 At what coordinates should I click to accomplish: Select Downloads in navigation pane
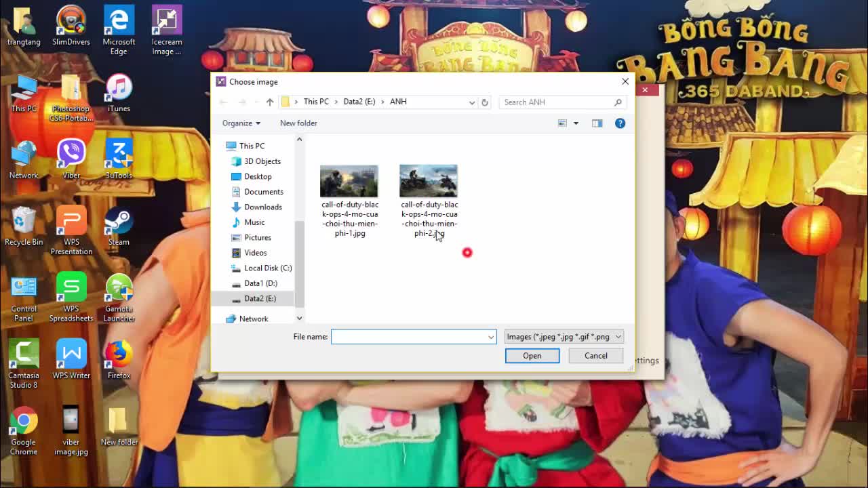coord(263,207)
